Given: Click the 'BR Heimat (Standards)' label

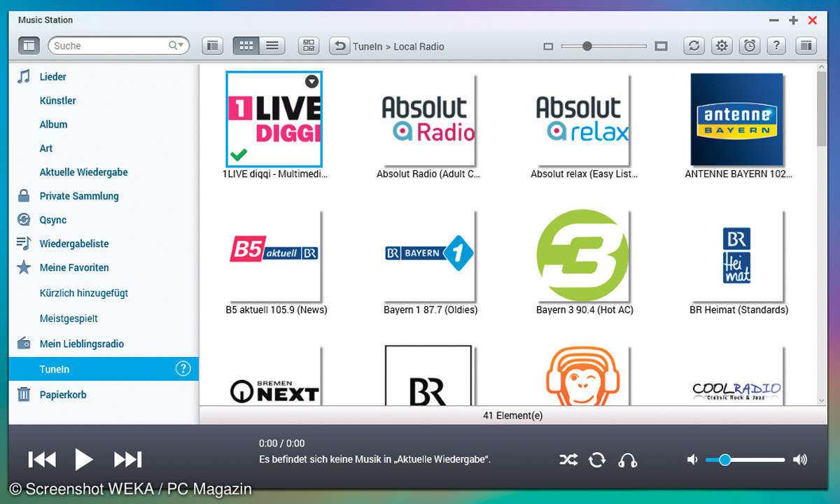Looking at the screenshot, I should pyautogui.click(x=738, y=309).
